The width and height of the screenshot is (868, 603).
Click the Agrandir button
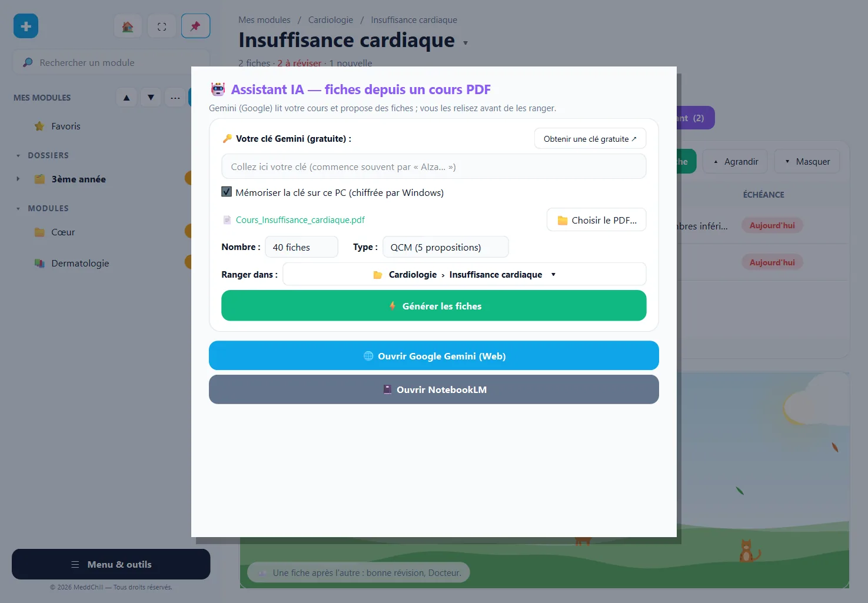tap(735, 161)
